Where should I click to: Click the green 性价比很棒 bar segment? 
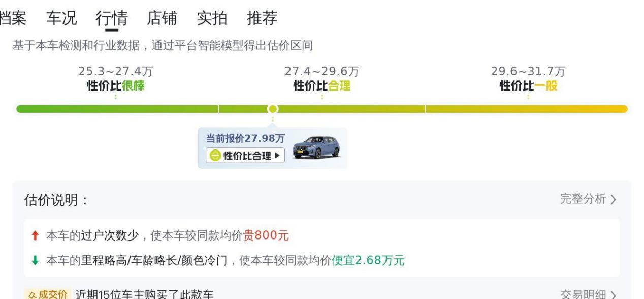tap(117, 109)
